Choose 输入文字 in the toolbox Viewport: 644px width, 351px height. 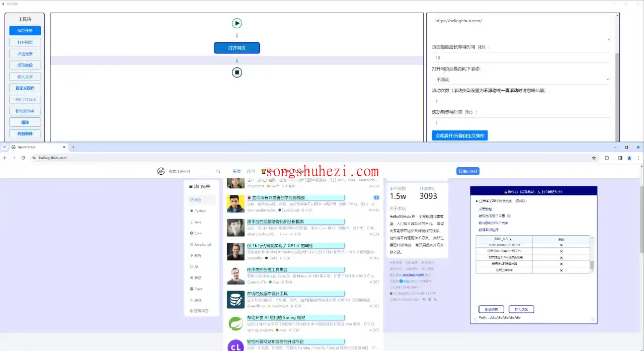(25, 77)
